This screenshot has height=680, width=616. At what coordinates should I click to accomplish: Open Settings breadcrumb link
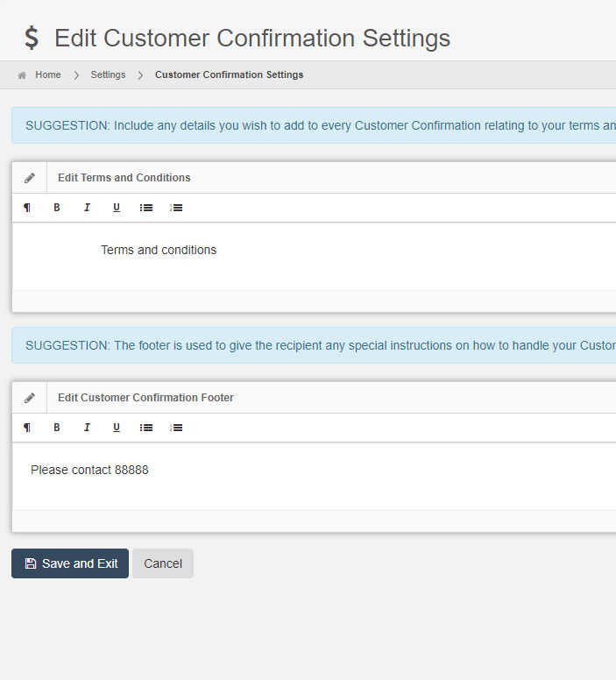(x=108, y=74)
